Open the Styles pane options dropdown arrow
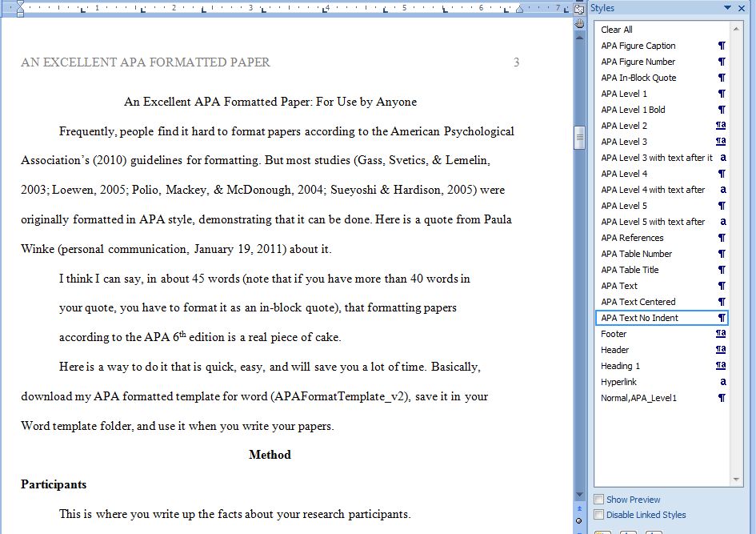The height and width of the screenshot is (534, 756). (727, 8)
